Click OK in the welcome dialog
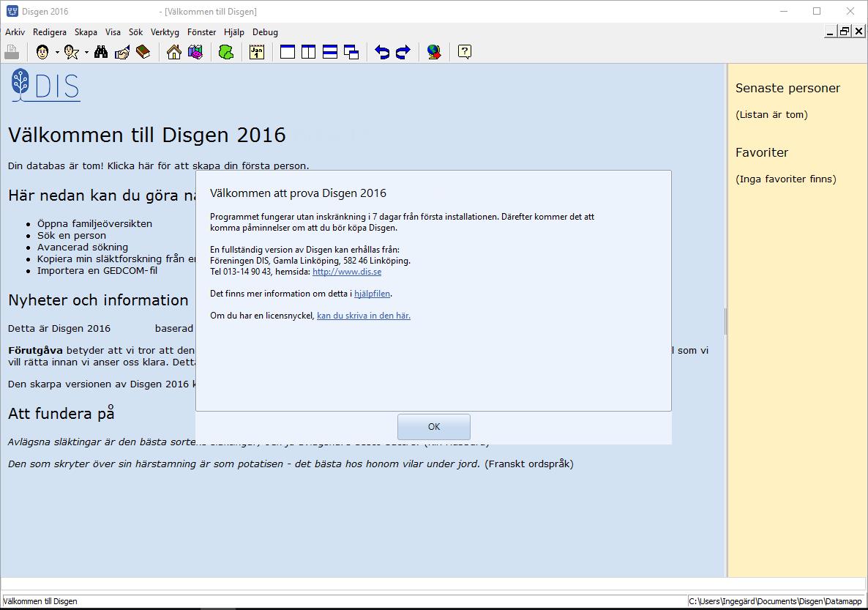This screenshot has width=868, height=610. (434, 427)
